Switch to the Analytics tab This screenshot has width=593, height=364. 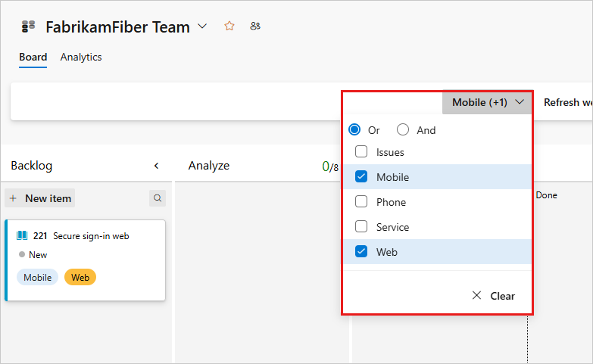tap(81, 57)
